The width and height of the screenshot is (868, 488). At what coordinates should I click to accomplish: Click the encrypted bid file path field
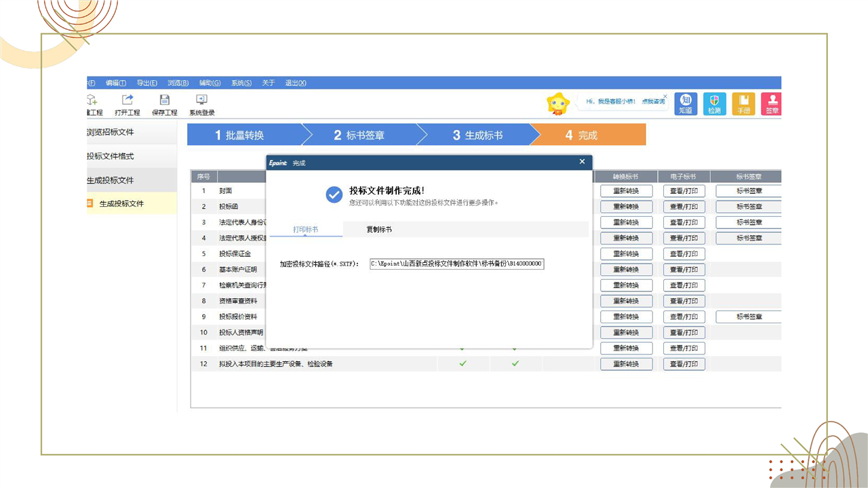pyautogui.click(x=456, y=264)
